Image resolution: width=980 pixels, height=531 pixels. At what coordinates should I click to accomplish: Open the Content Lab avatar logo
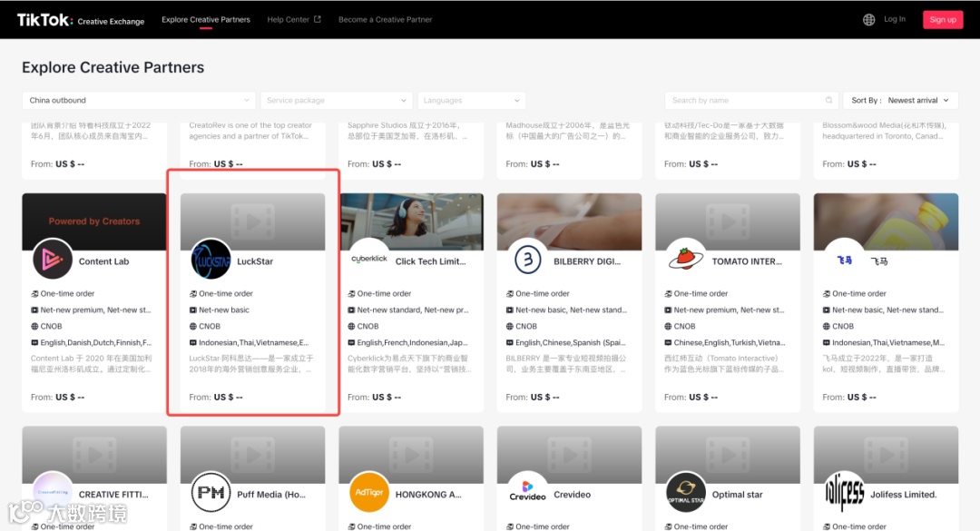(53, 259)
